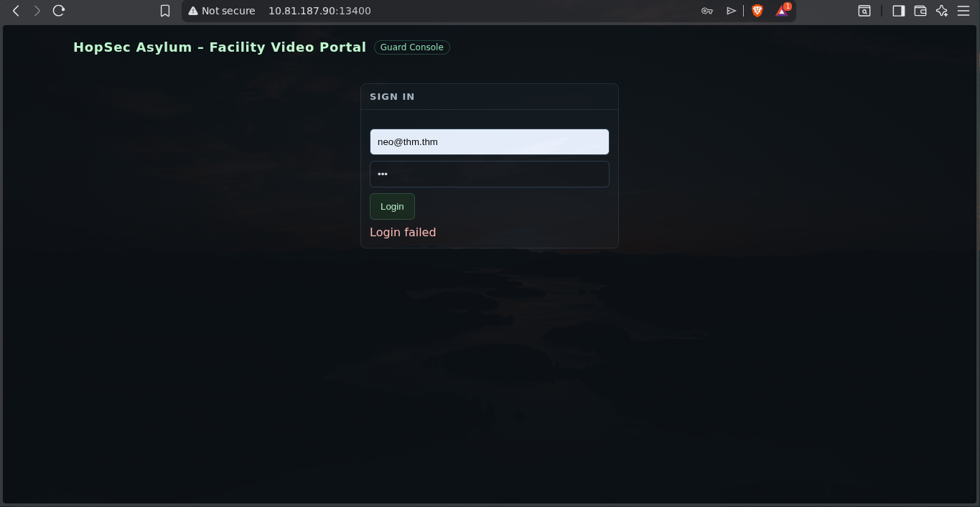Click the email field containing neo@thm.thm
Screen dimensions: 980x507
pos(489,142)
